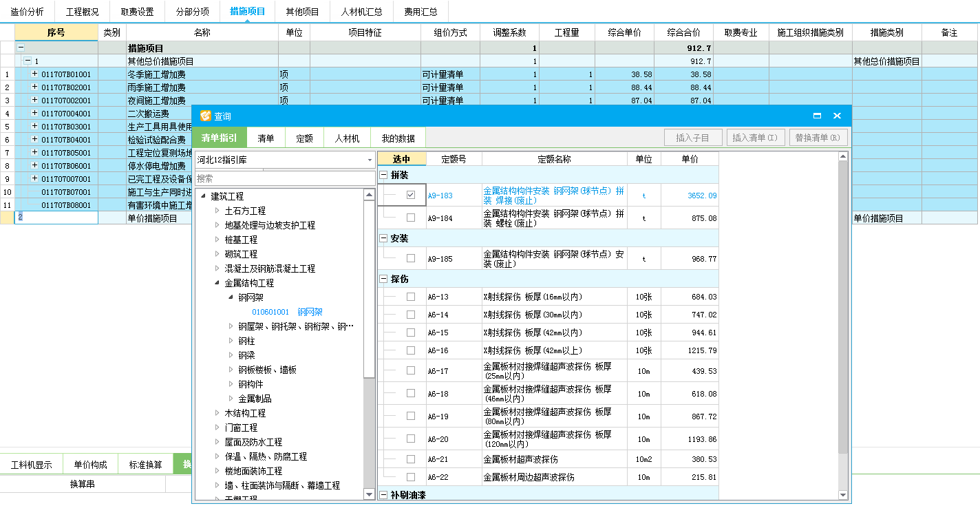The height and width of the screenshot is (506, 980).
Task: Open the 取费设置 tab
Action: (x=137, y=12)
